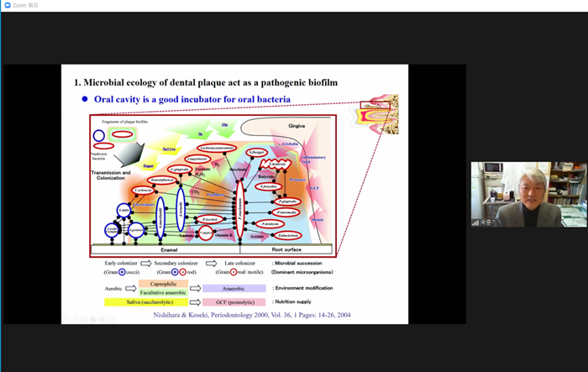588x372 pixels.
Task: Click the green 'Facultative anaerobic' legend box
Action: click(x=163, y=292)
